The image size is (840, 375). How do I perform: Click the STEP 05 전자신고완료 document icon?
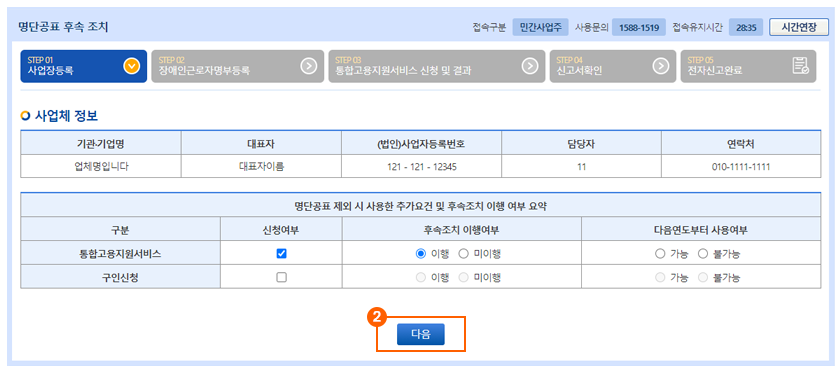click(801, 66)
